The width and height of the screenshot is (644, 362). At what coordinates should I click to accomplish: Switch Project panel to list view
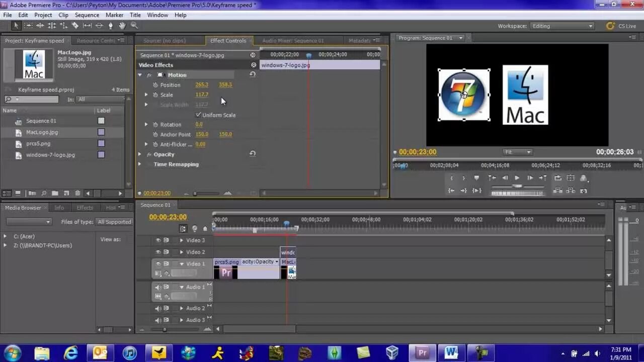[x=7, y=193]
